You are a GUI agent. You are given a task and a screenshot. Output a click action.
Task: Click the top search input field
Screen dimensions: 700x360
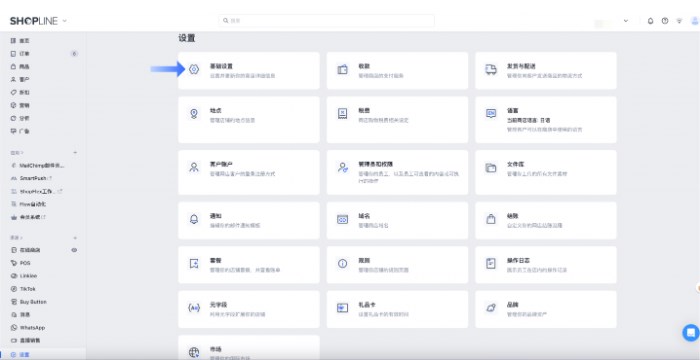coord(326,21)
